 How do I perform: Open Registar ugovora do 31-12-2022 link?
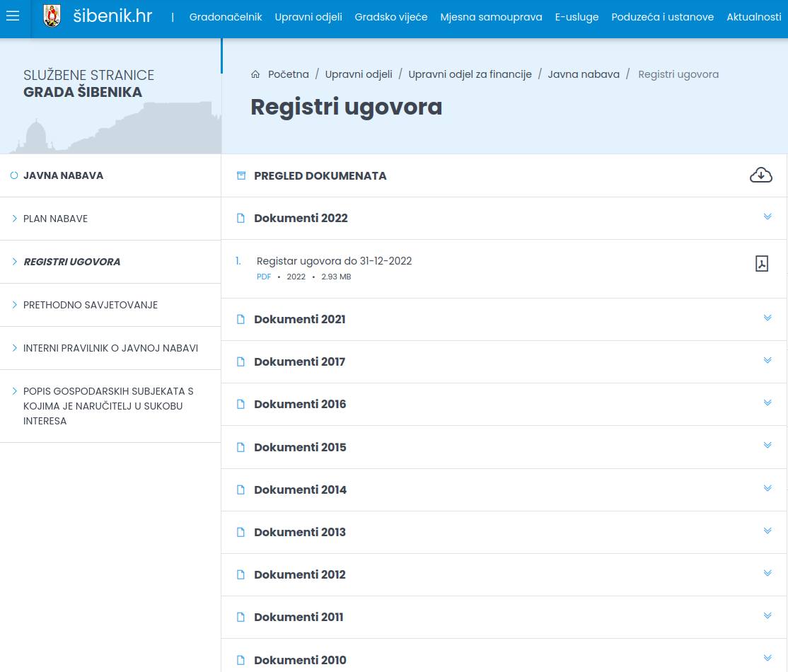coord(334,261)
